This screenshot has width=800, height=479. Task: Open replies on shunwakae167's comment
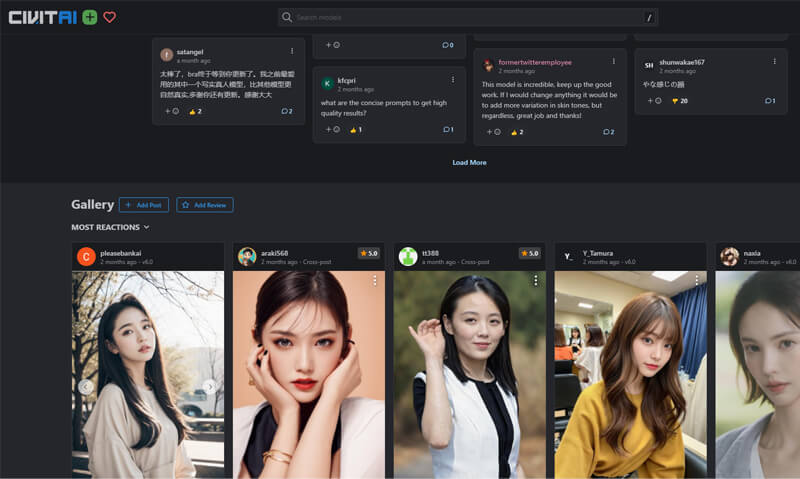[769, 101]
